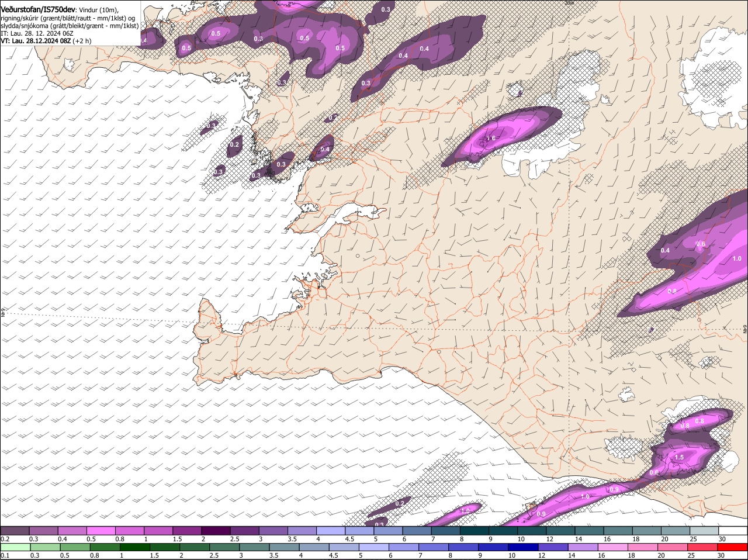Click the 1.6 precipitation value on the map
This screenshot has width=748, height=560.
490,139
